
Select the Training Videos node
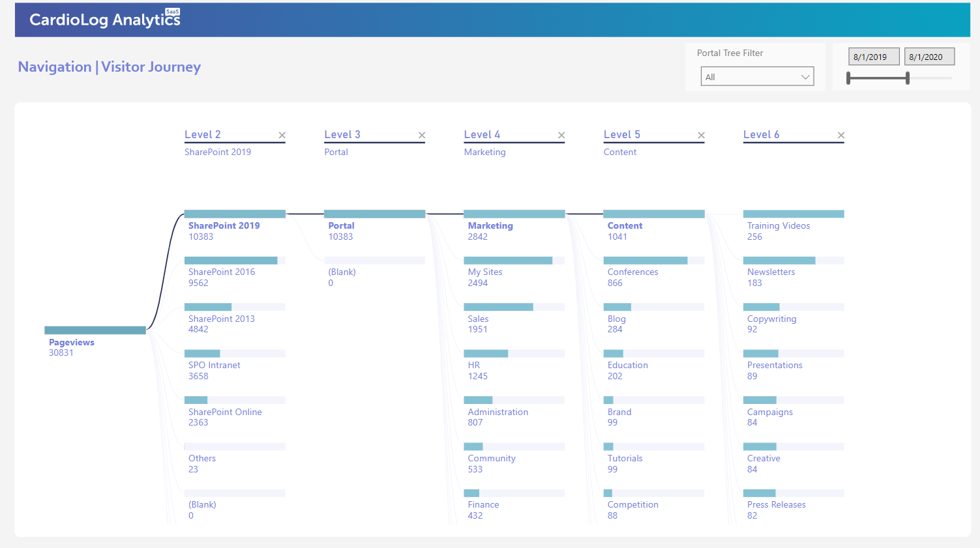point(794,214)
